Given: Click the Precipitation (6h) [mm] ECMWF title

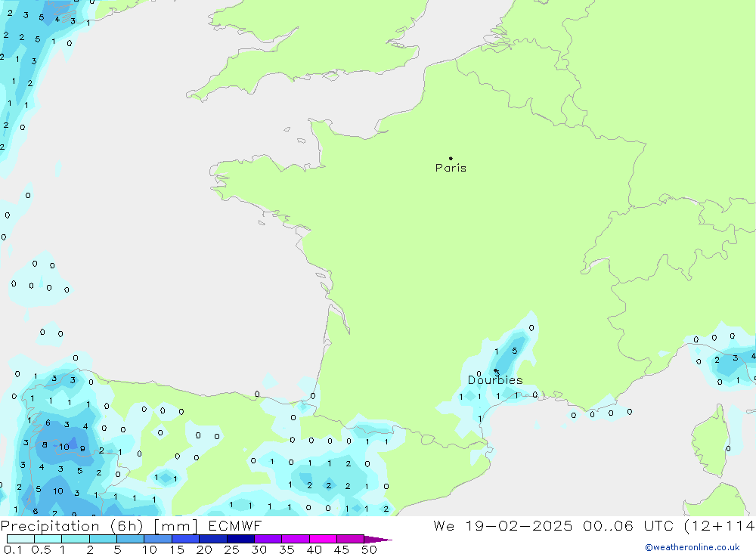Looking at the screenshot, I should tap(131, 525).
